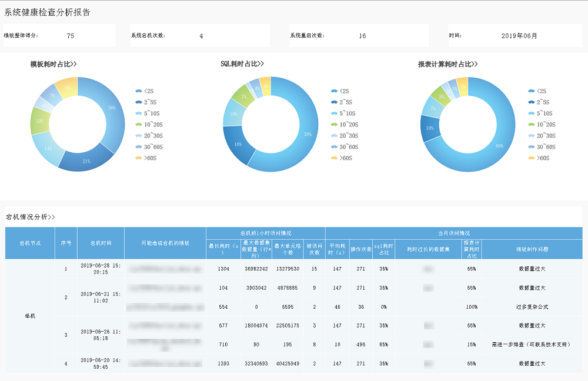Click 10~20S legend entry in SQL耗时占比 chart
The height and width of the screenshot is (381, 588).
tap(344, 125)
